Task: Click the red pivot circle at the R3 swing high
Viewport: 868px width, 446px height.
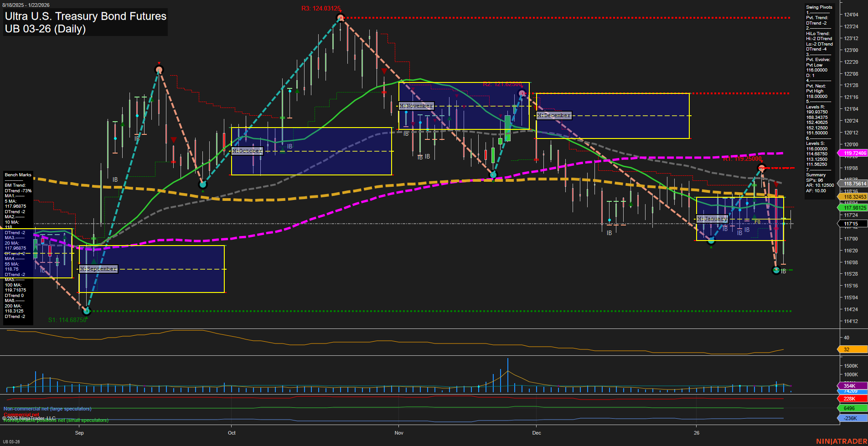Action: pyautogui.click(x=340, y=17)
